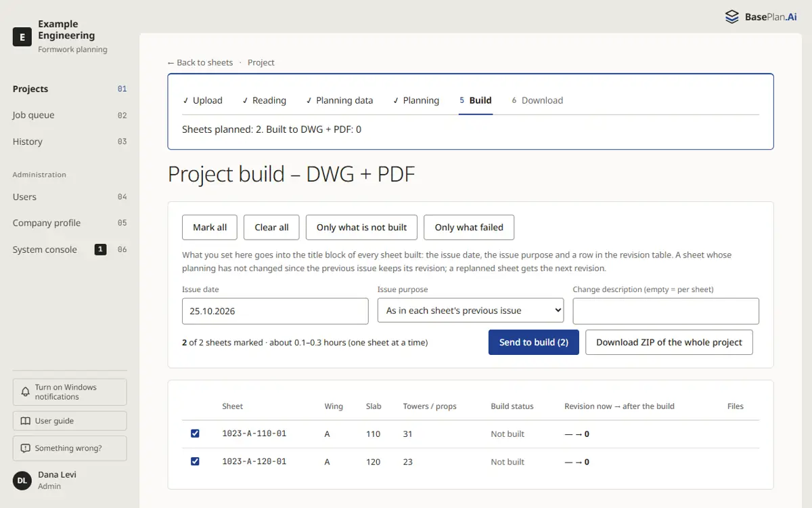
Task: Click the Sheets planned summary text
Action: coord(271,129)
